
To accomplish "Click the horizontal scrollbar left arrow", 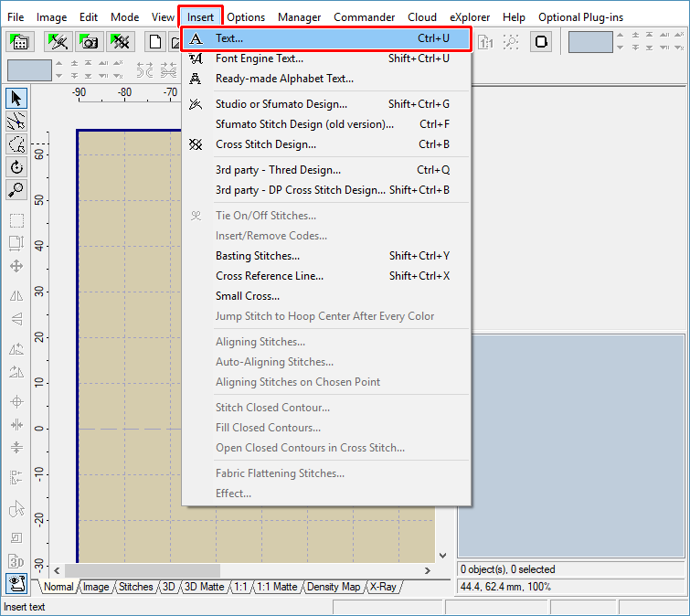I will pyautogui.click(x=58, y=569).
